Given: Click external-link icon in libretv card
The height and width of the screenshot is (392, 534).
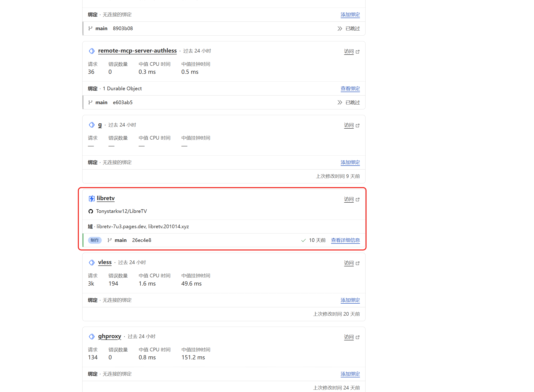Looking at the screenshot, I should 358,199.
